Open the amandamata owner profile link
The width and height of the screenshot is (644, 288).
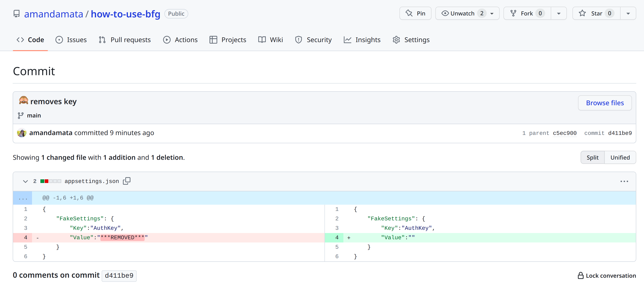click(54, 14)
